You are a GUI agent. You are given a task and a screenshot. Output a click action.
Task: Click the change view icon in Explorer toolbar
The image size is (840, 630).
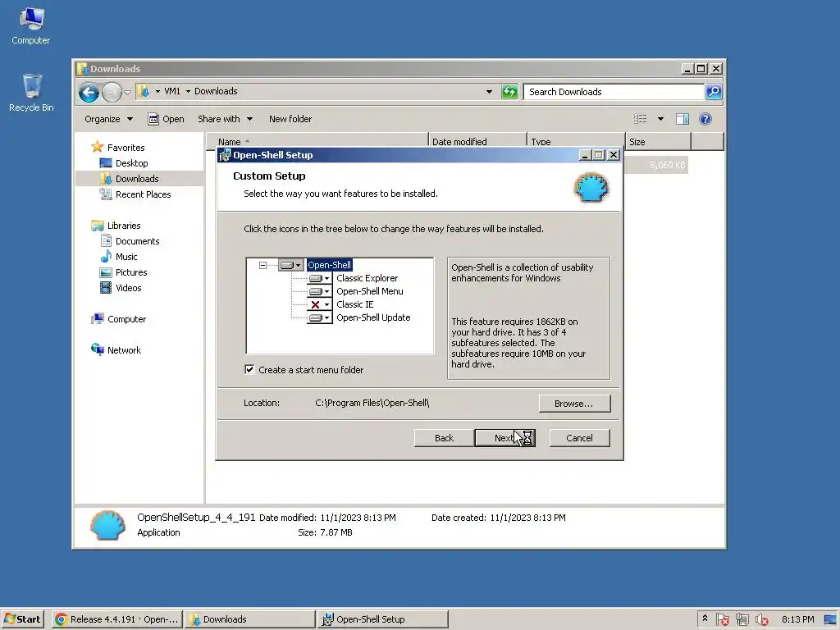click(x=640, y=119)
